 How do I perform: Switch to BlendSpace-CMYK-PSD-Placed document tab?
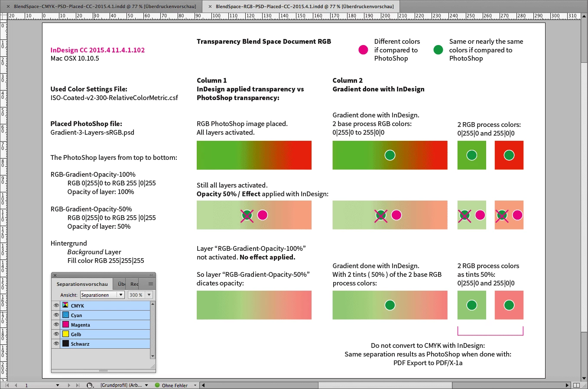pyautogui.click(x=101, y=6)
